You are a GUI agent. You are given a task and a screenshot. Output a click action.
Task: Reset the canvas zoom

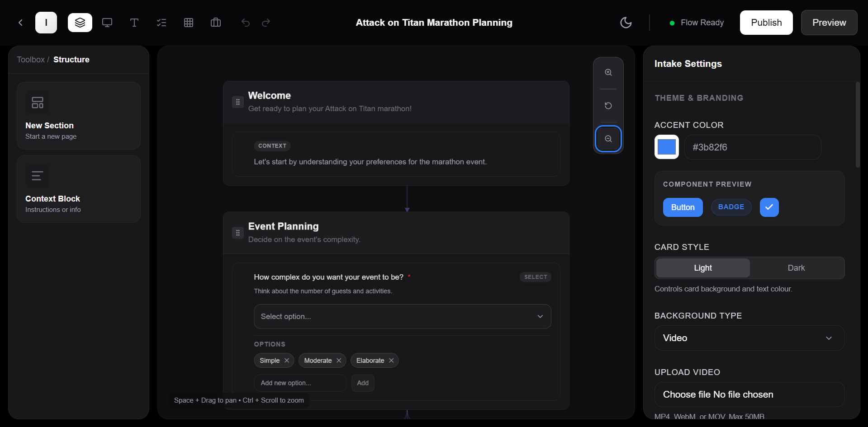click(608, 106)
